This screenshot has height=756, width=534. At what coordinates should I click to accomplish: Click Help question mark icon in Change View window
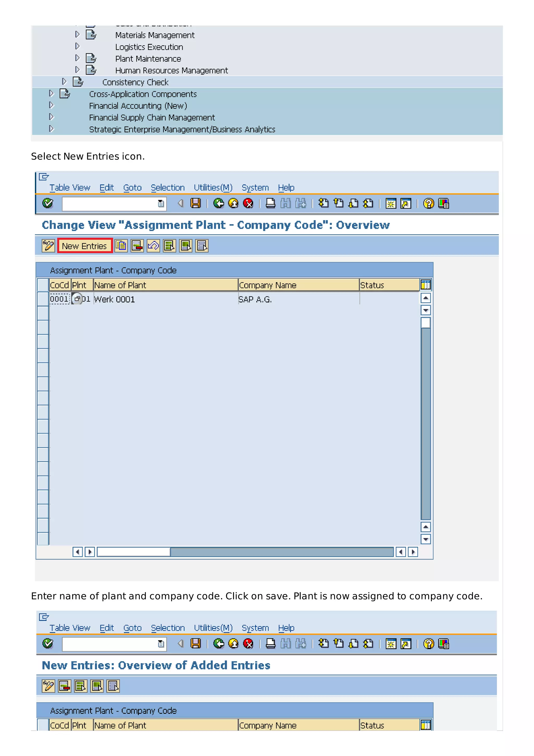428,203
